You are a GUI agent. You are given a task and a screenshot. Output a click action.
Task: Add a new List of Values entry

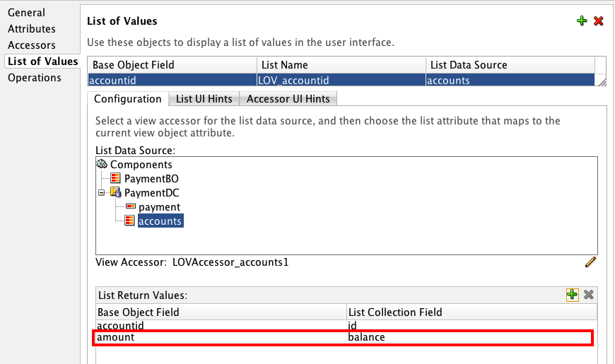click(582, 21)
